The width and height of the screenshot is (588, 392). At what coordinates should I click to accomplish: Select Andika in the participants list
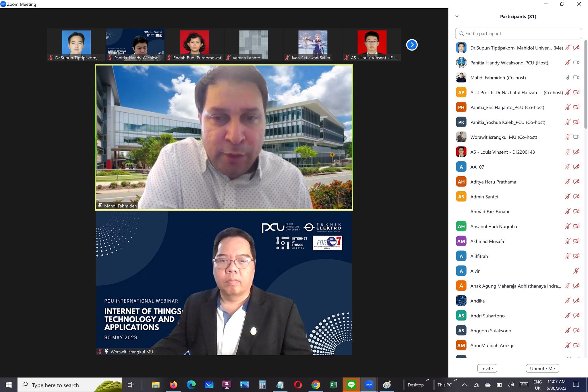477,301
